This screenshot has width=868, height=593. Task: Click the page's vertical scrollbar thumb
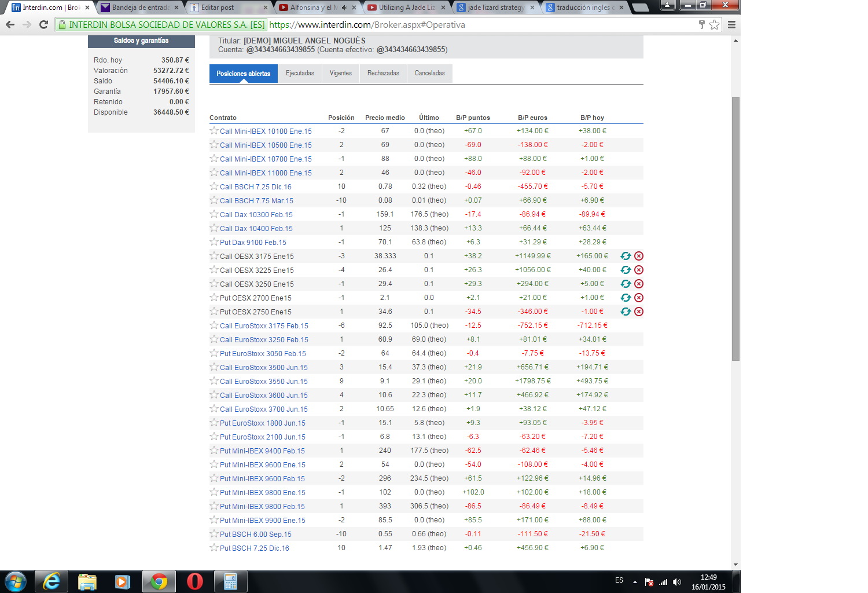[x=735, y=229]
